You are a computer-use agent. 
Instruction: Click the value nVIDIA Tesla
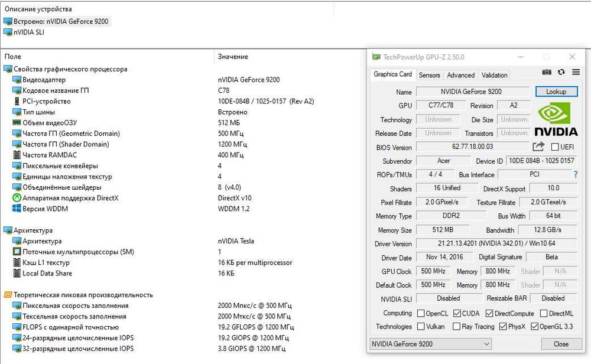point(236,241)
